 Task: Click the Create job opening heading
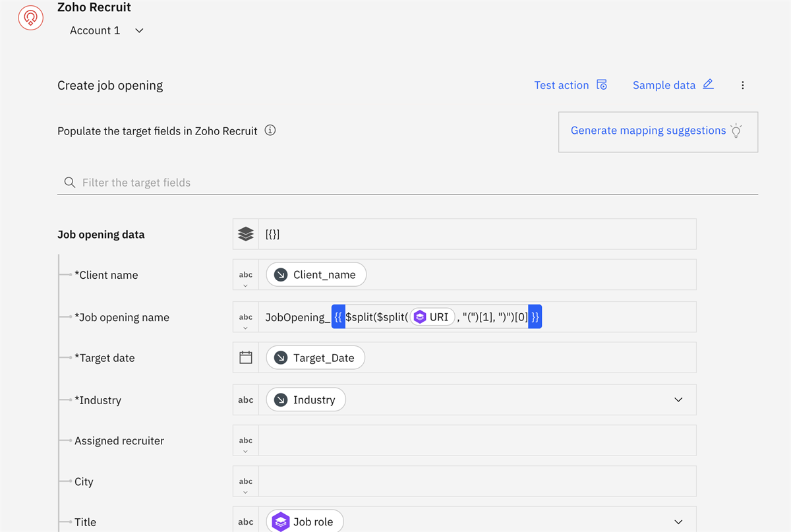point(110,86)
